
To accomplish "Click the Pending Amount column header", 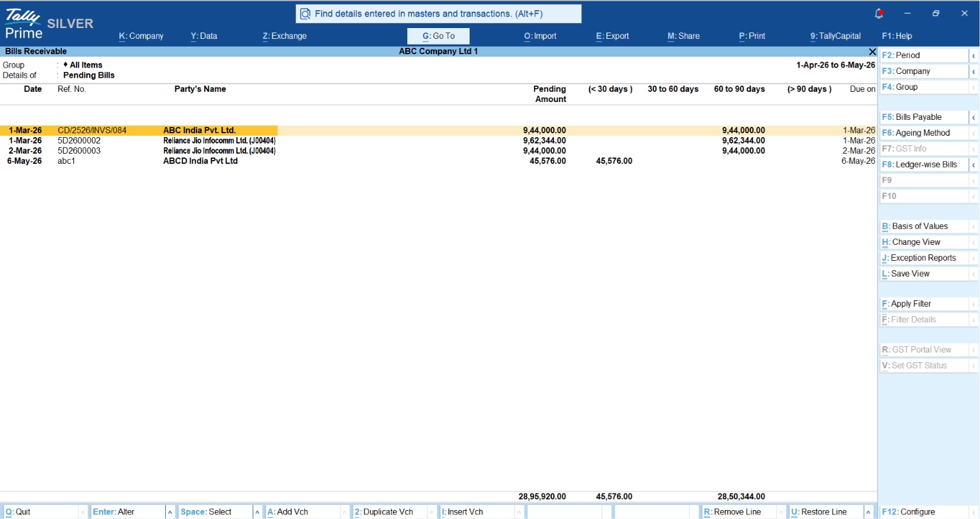I will (x=550, y=94).
